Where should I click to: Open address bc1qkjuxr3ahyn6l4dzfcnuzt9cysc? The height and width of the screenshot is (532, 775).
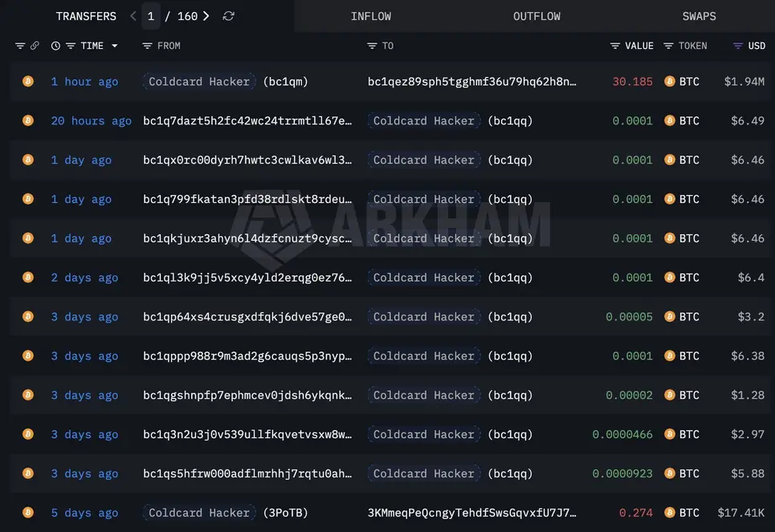tap(247, 238)
